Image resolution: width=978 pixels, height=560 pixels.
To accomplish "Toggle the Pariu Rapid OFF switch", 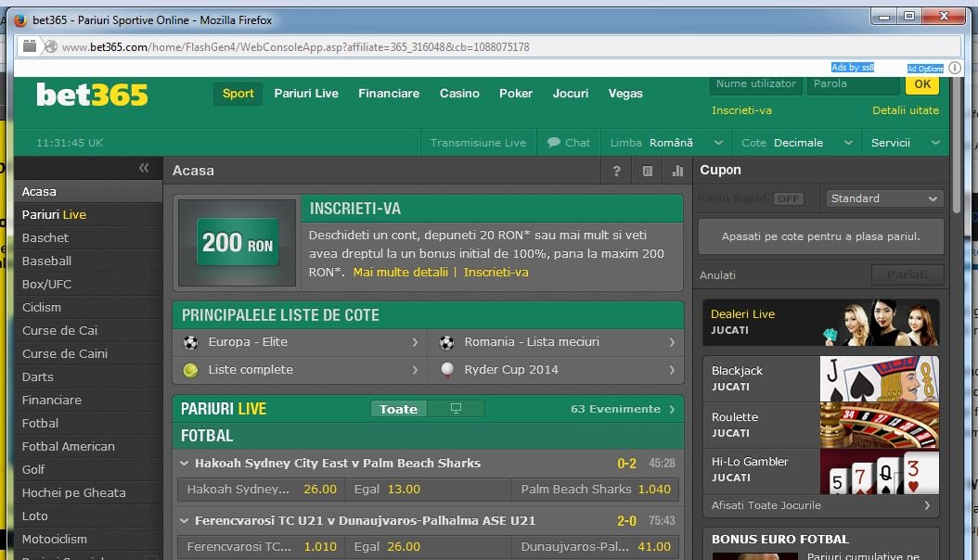I will coord(789,198).
